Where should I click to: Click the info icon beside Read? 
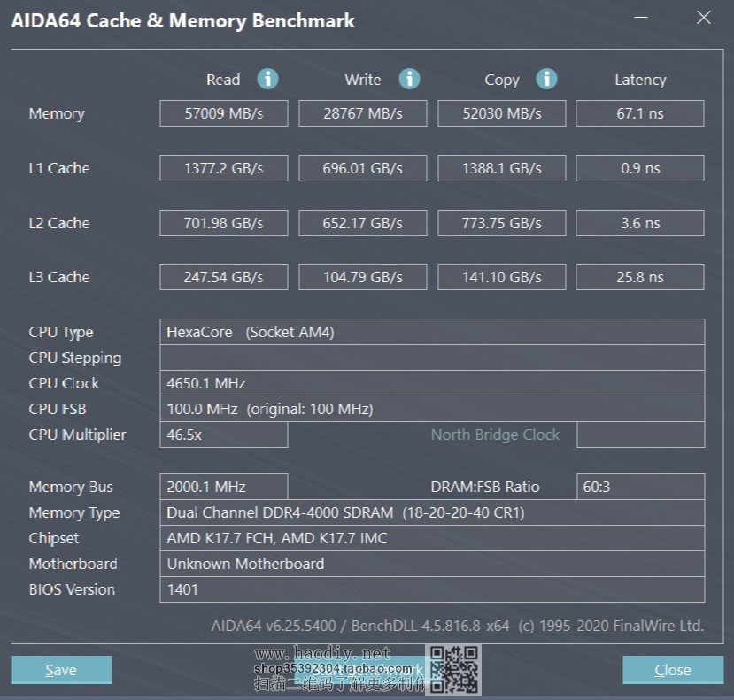pyautogui.click(x=267, y=79)
